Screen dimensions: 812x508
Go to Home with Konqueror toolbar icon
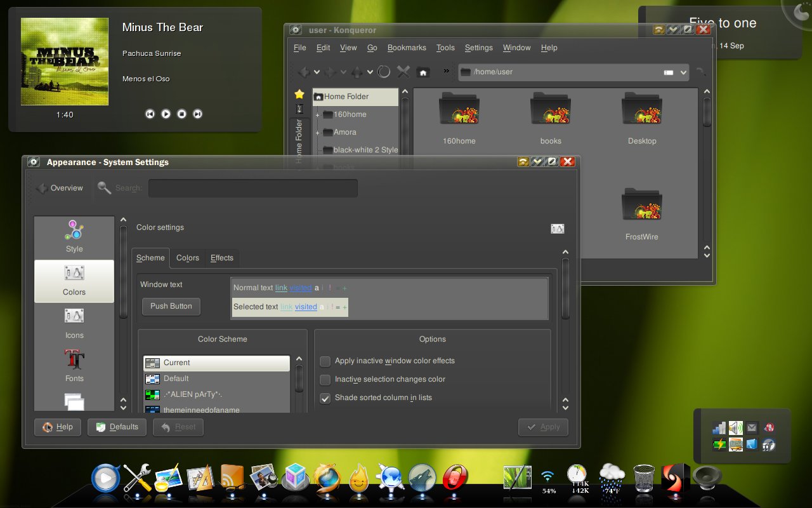point(423,72)
